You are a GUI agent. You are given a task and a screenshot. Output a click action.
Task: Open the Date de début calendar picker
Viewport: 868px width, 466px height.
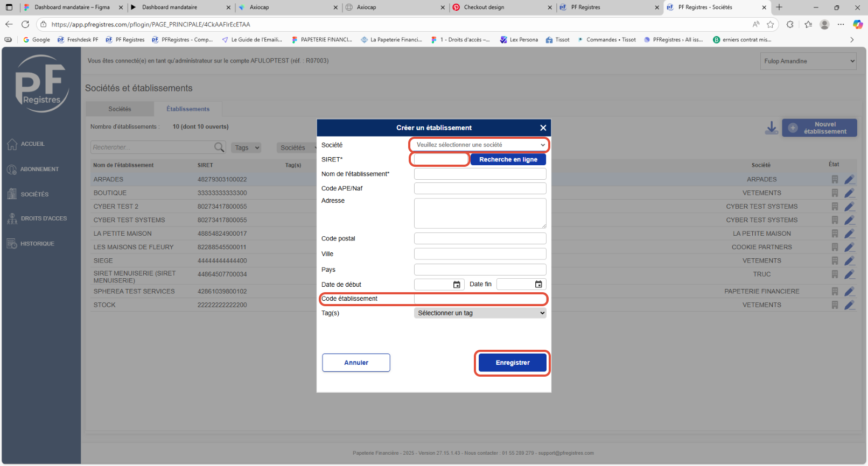[x=457, y=285]
